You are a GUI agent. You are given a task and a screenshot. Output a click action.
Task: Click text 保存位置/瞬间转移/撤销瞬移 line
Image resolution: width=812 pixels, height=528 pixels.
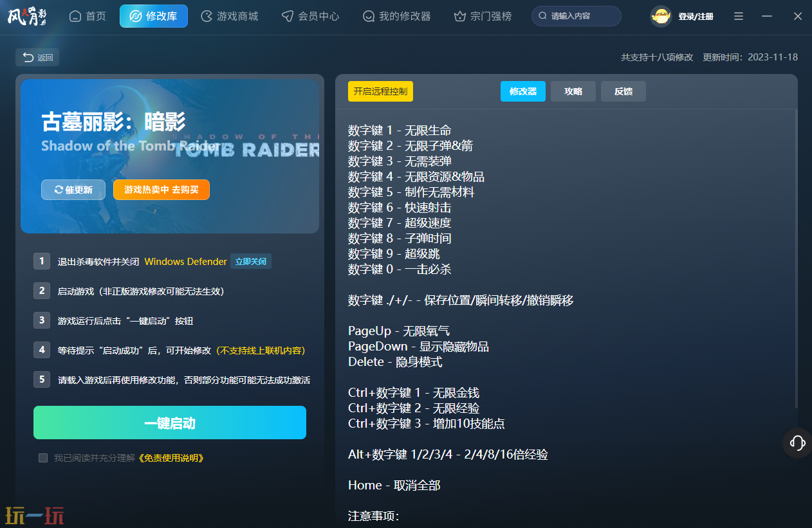click(461, 300)
